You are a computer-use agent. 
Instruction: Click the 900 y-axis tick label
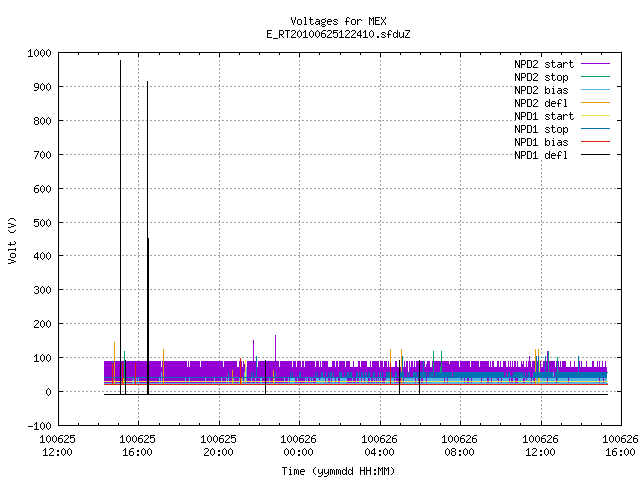tap(42, 87)
